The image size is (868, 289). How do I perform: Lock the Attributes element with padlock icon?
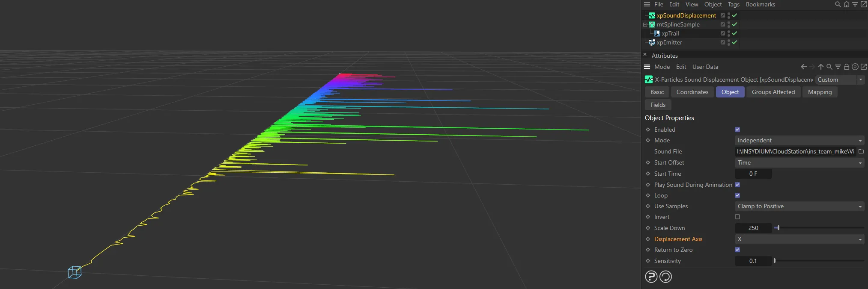[x=847, y=67]
